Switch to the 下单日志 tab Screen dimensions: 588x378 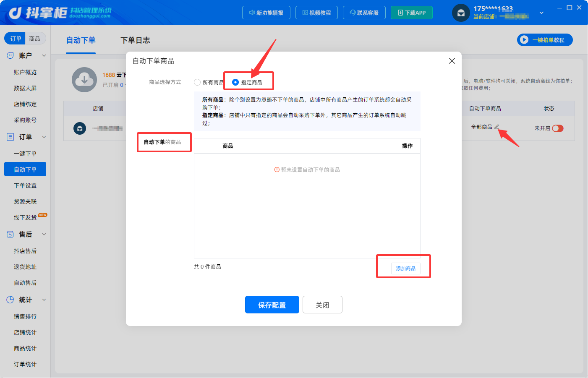pyautogui.click(x=135, y=40)
